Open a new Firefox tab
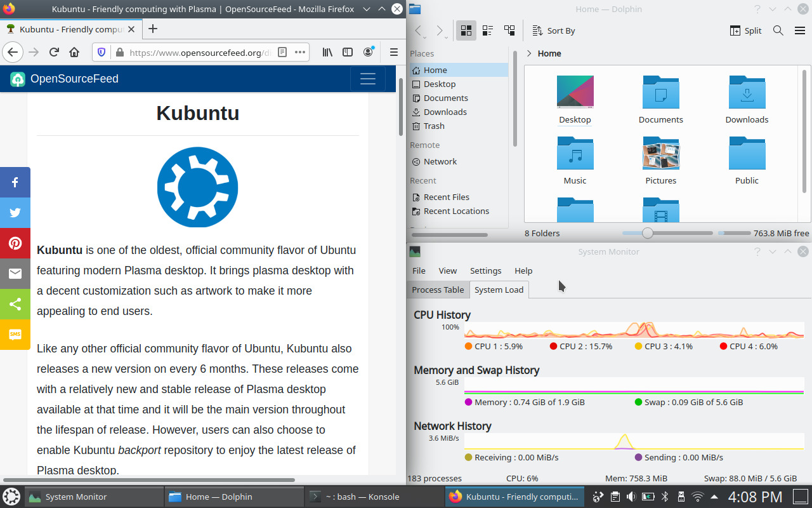The height and width of the screenshot is (508, 812). 153,29
